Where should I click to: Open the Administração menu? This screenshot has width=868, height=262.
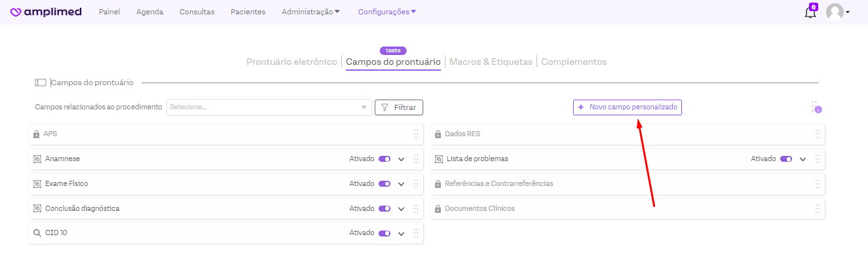(311, 12)
